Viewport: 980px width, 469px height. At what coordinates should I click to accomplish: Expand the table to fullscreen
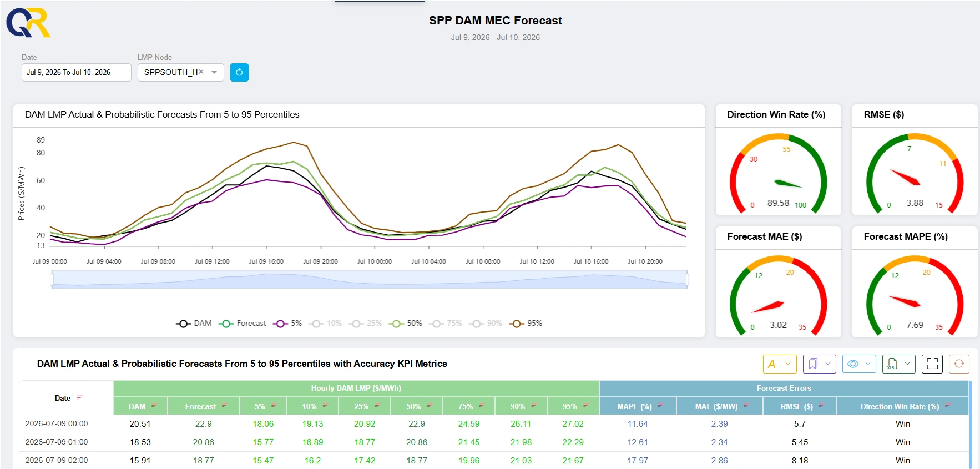[x=932, y=364]
